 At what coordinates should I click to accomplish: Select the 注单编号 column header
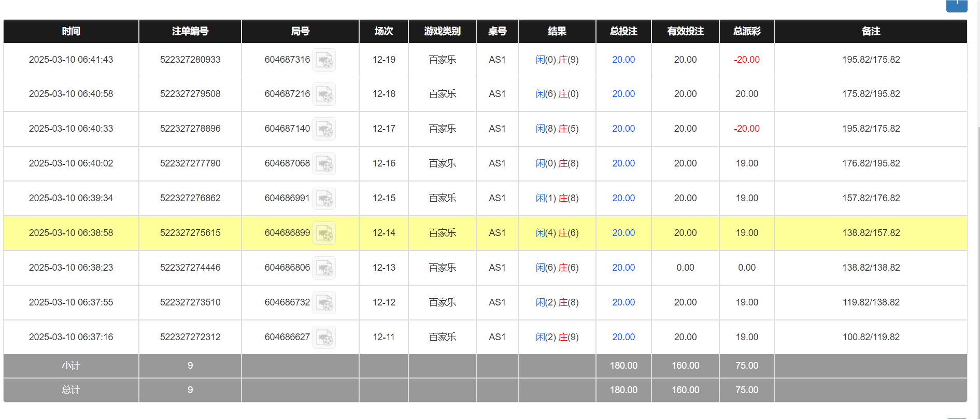point(190,31)
